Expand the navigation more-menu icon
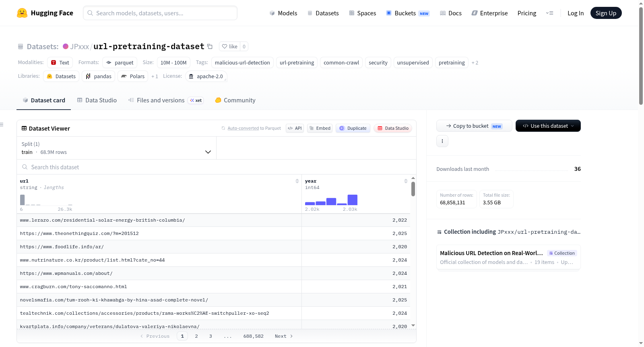644x347 pixels. coord(549,13)
